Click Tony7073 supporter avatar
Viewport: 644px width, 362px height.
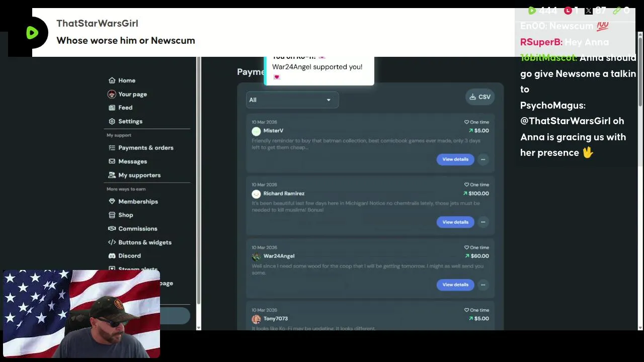(256, 319)
